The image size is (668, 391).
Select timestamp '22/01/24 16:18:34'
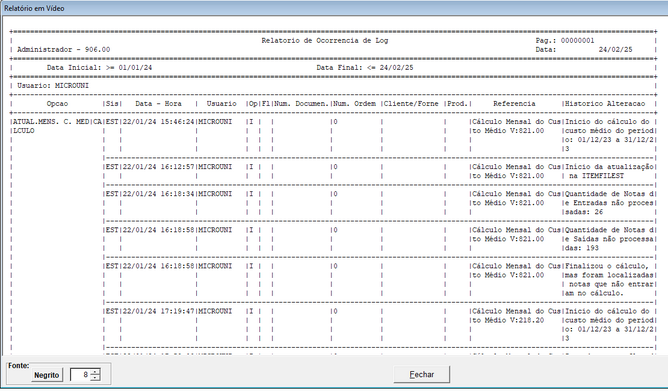[158, 194]
